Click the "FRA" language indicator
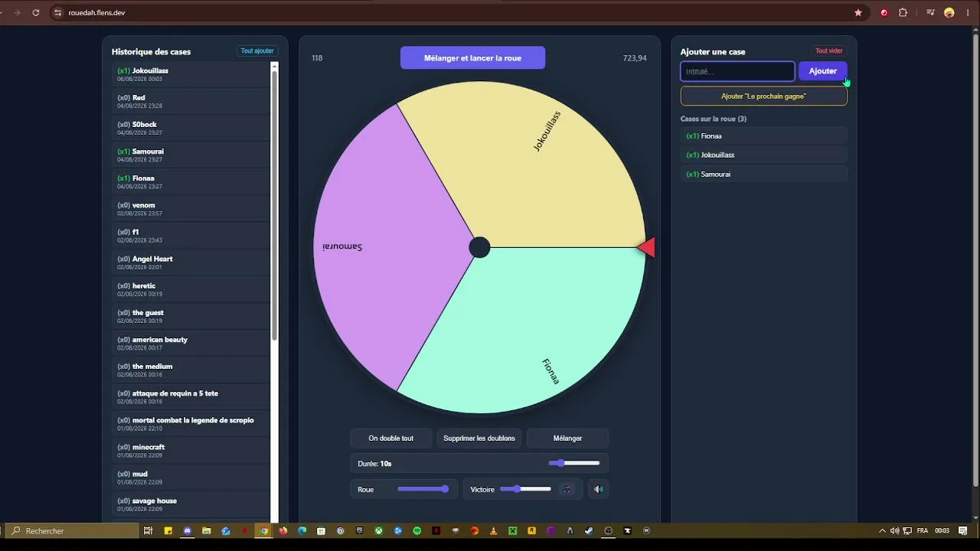Image resolution: width=980 pixels, height=551 pixels. click(923, 530)
